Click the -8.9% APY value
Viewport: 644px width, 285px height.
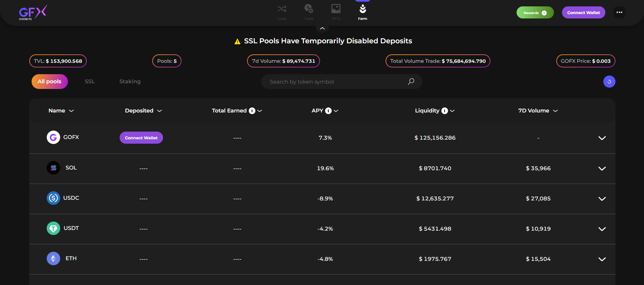coord(325,199)
